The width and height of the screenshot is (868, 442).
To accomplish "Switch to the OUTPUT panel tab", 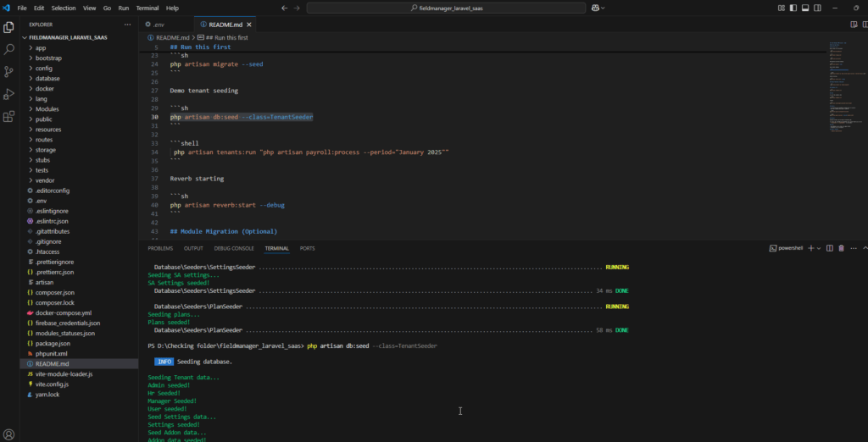I will coord(193,248).
